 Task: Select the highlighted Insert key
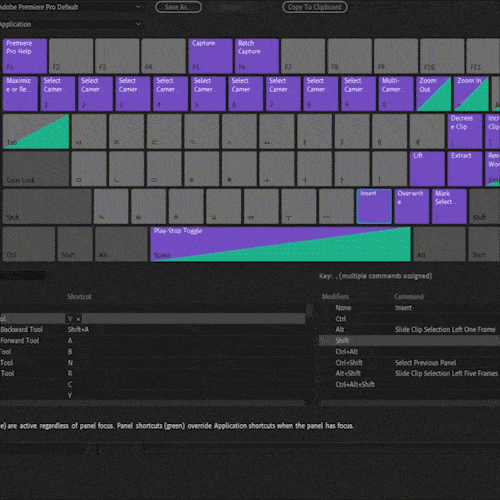pyautogui.click(x=374, y=206)
